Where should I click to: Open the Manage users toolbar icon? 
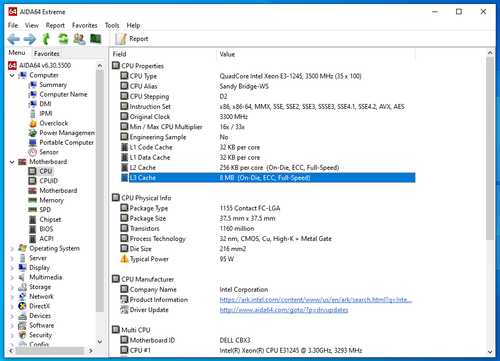pyautogui.click(x=79, y=39)
